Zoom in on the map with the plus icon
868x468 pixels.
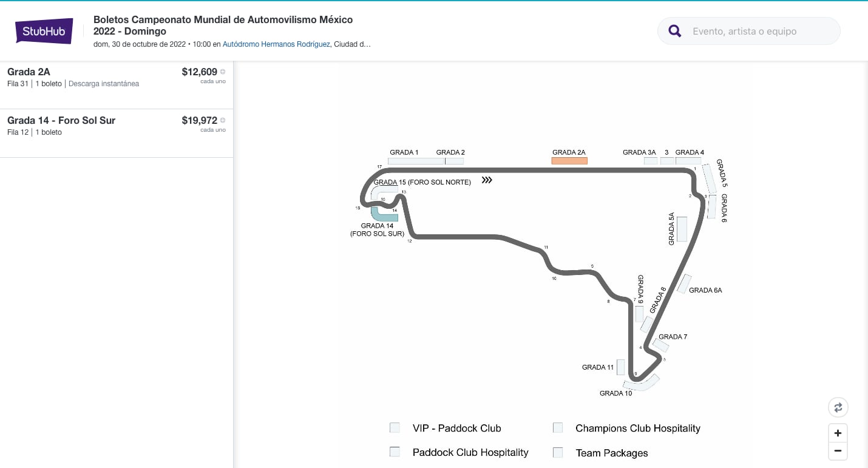[838, 433]
